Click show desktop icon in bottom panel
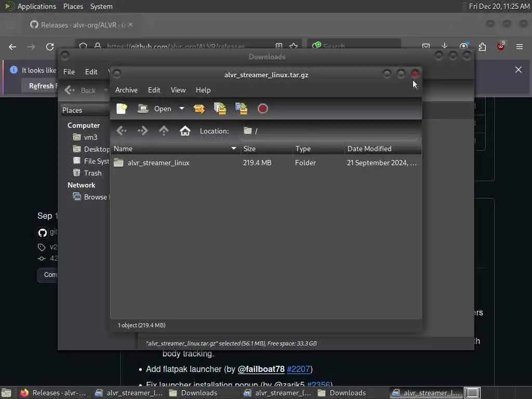532x399 pixels. [x=6, y=393]
